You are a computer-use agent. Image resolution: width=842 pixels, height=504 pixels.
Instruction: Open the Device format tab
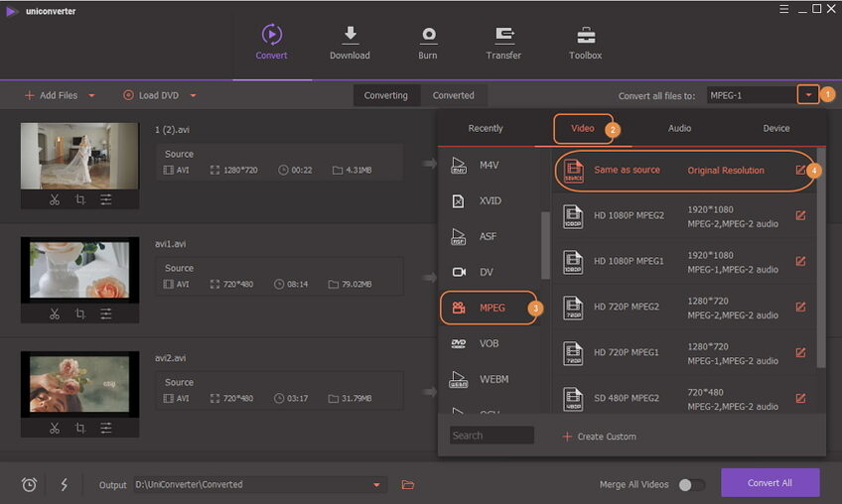775,128
